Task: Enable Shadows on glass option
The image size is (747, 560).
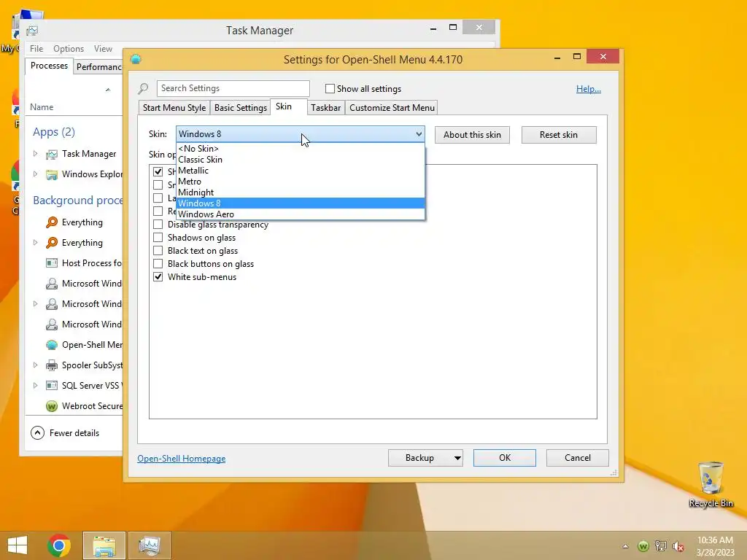Action: click(x=158, y=238)
